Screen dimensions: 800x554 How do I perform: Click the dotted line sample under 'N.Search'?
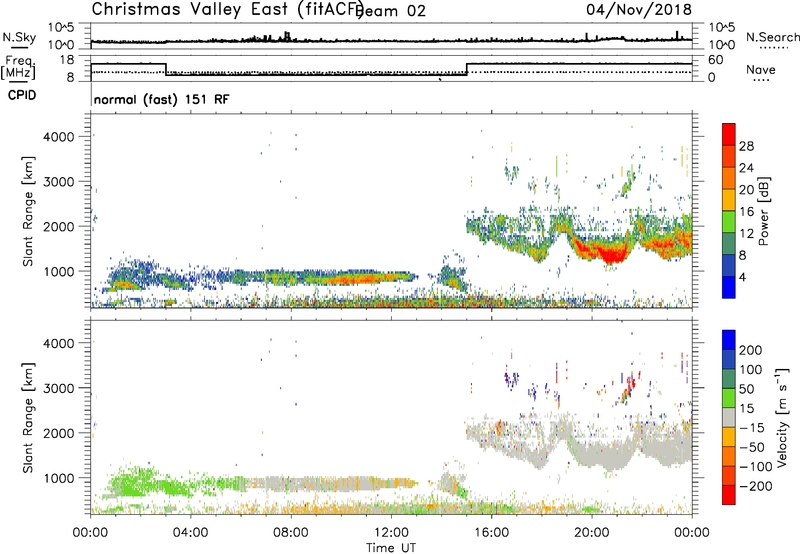(773, 48)
